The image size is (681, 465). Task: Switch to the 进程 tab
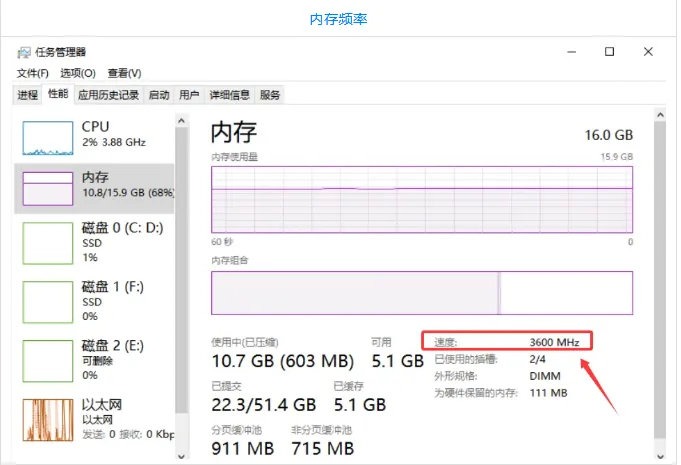pyautogui.click(x=27, y=95)
